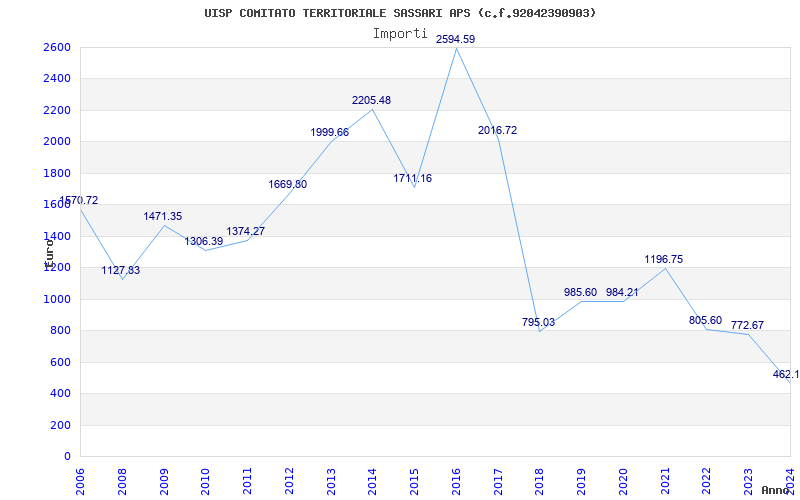Click the 2010 year axis label

click(x=206, y=481)
